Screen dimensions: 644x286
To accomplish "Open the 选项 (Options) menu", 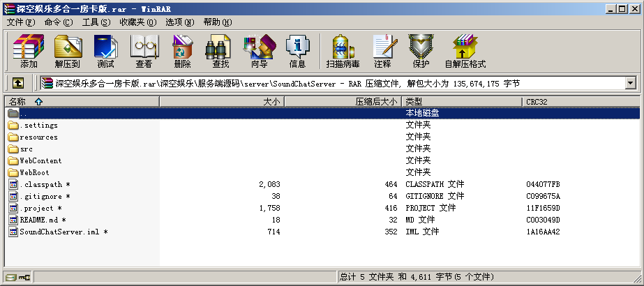I will (179, 22).
